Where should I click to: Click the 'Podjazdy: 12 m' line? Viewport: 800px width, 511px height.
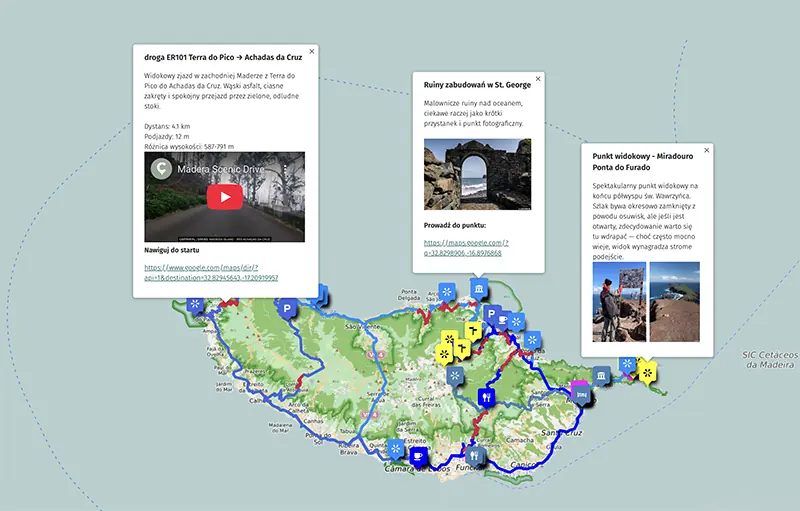pyautogui.click(x=167, y=137)
